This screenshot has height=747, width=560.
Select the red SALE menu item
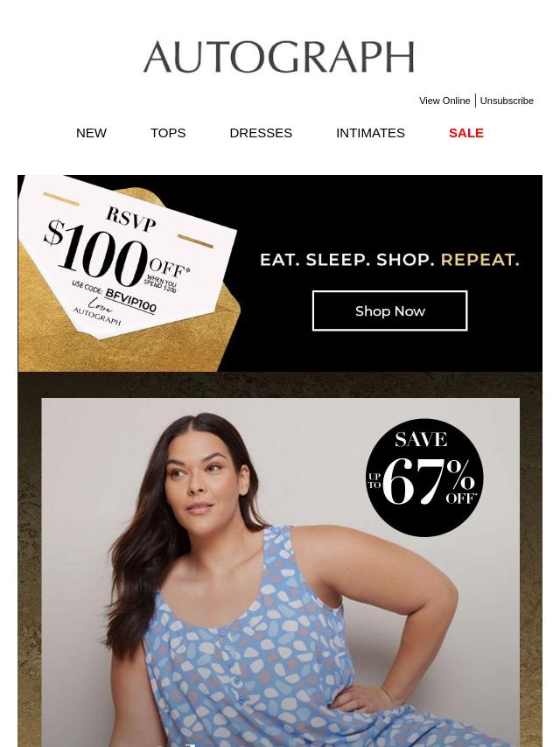click(x=466, y=133)
